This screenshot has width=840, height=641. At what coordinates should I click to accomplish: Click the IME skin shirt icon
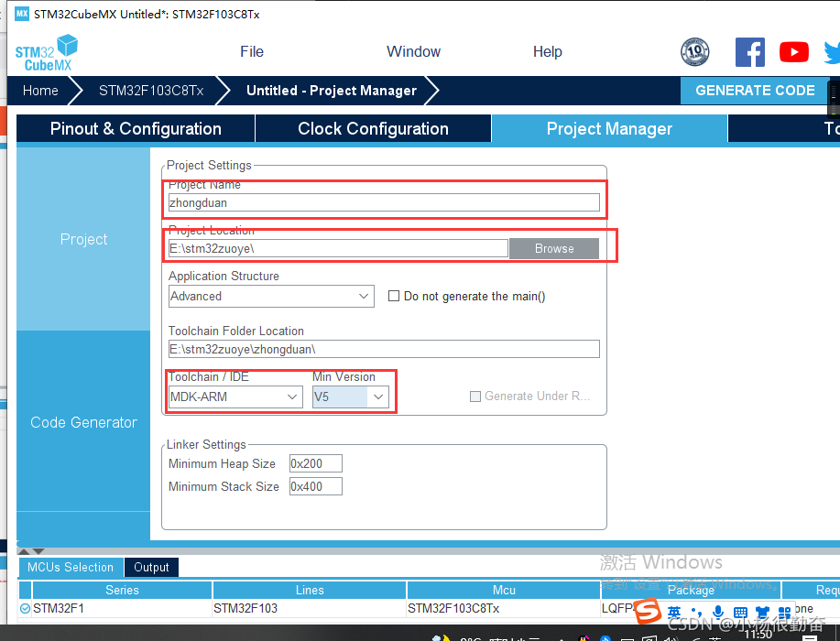coord(762,612)
